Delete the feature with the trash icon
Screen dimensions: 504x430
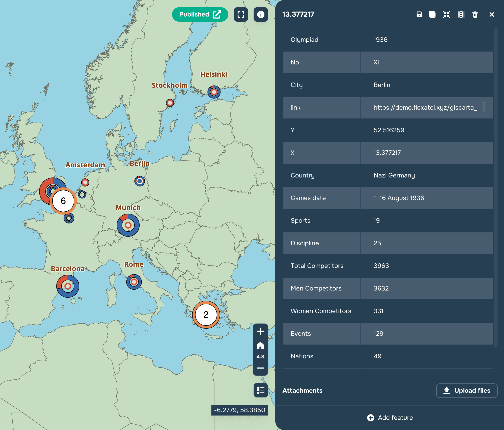pos(475,14)
